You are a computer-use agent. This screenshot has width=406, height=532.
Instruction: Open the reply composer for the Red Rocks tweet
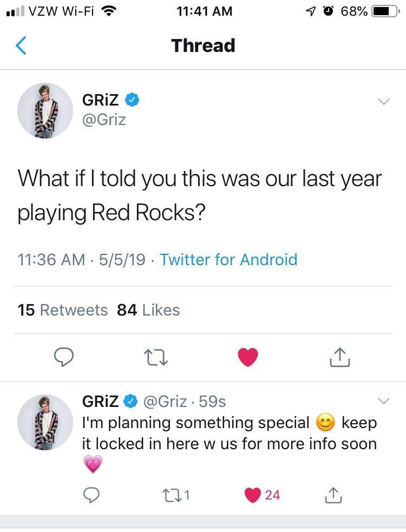point(64,357)
